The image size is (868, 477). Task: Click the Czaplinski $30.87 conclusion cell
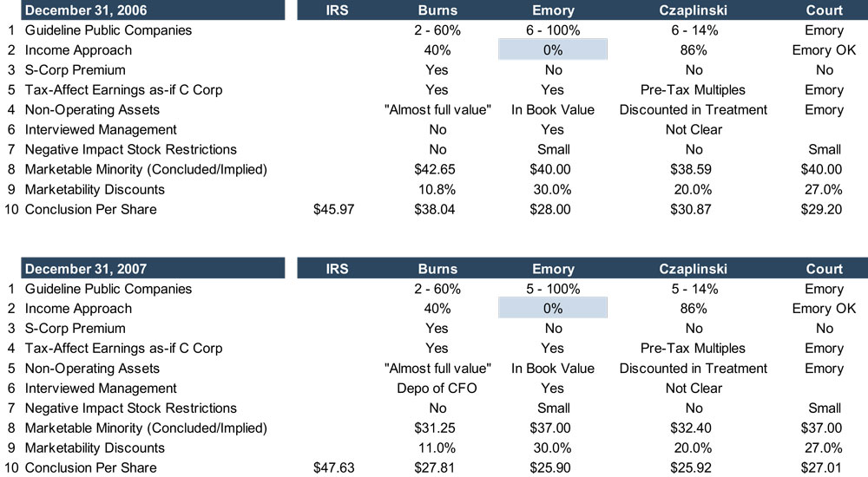point(693,209)
